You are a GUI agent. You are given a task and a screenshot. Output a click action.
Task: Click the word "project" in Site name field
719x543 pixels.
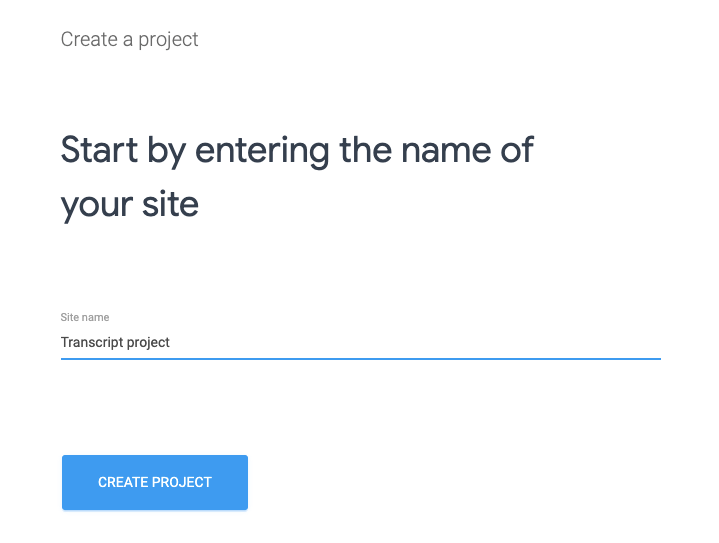pyautogui.click(x=149, y=342)
